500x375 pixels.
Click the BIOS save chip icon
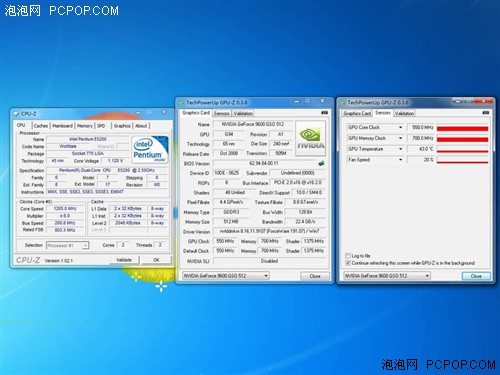321,163
